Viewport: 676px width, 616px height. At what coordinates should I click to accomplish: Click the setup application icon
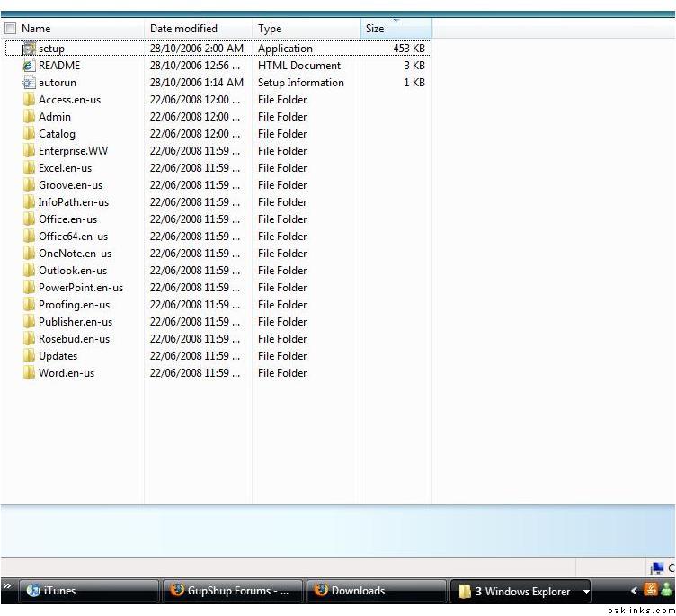[29, 49]
